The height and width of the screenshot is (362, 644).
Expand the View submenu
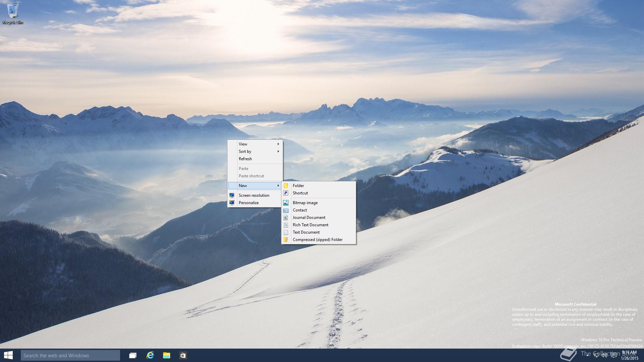point(255,144)
